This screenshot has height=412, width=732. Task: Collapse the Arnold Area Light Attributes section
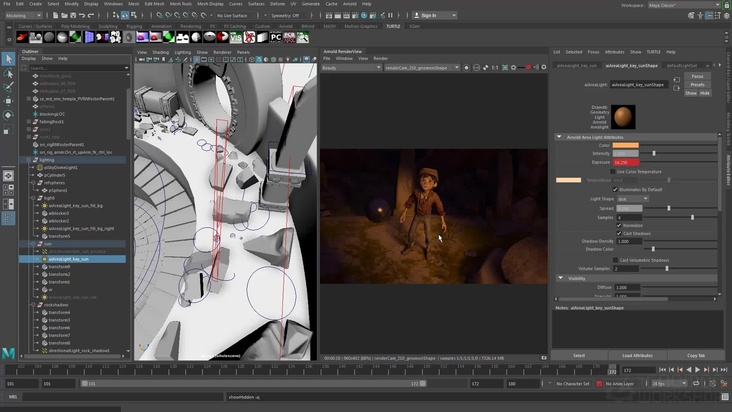point(559,137)
